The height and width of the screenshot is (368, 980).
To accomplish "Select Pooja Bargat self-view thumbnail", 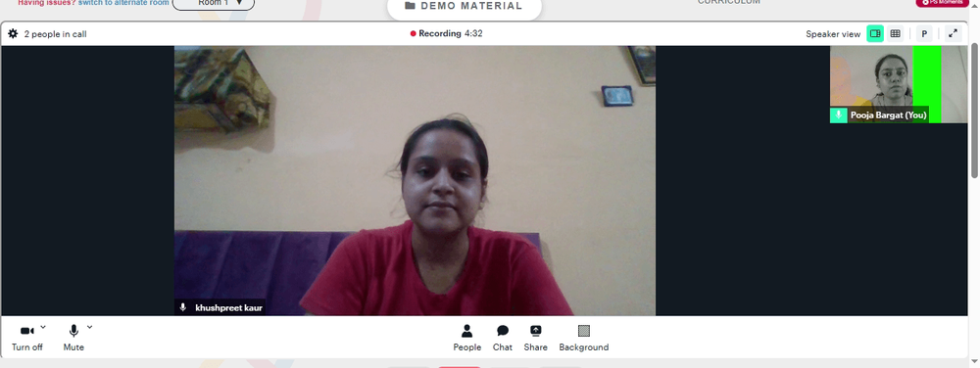I will coord(898,84).
